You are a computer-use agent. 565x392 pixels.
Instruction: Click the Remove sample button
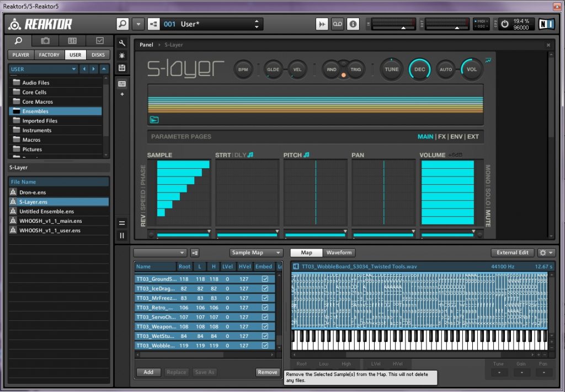268,372
